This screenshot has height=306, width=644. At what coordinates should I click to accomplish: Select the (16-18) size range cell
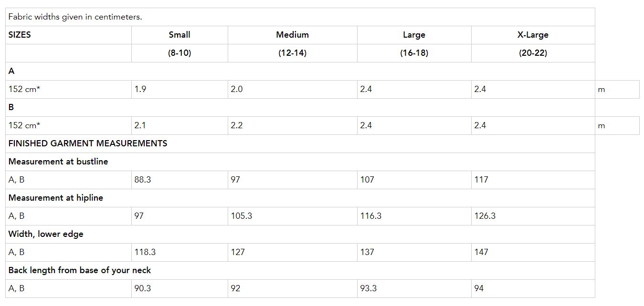(x=414, y=53)
